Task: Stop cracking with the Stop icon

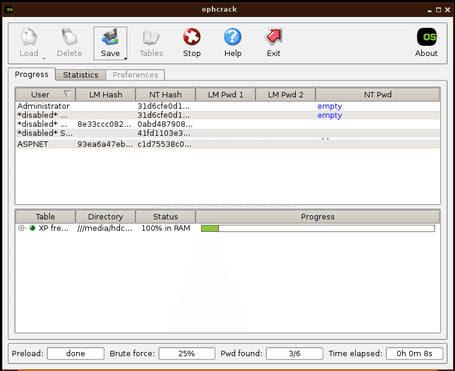Action: click(x=192, y=37)
